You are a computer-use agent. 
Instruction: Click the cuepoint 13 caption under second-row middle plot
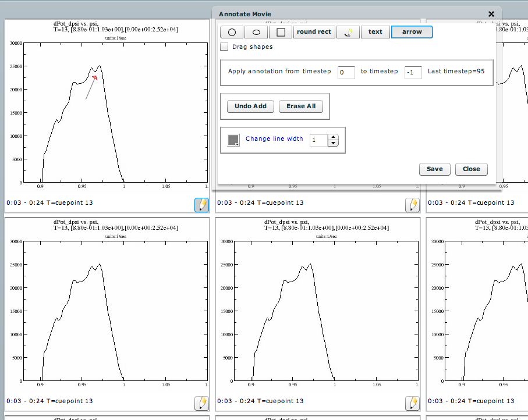(x=260, y=401)
